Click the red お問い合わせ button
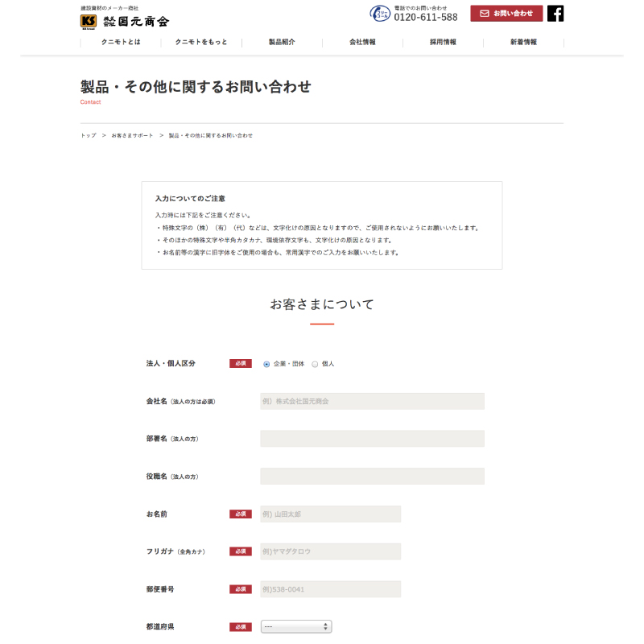Screen dimensions: 644x644 pos(506,14)
